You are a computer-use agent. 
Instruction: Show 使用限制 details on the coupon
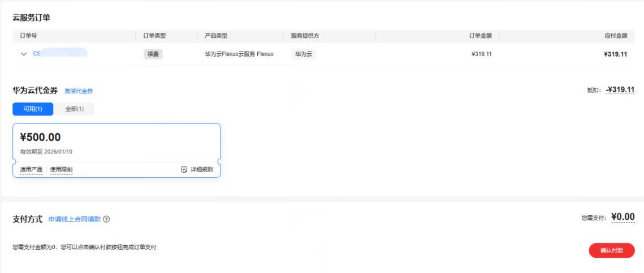[61, 169]
